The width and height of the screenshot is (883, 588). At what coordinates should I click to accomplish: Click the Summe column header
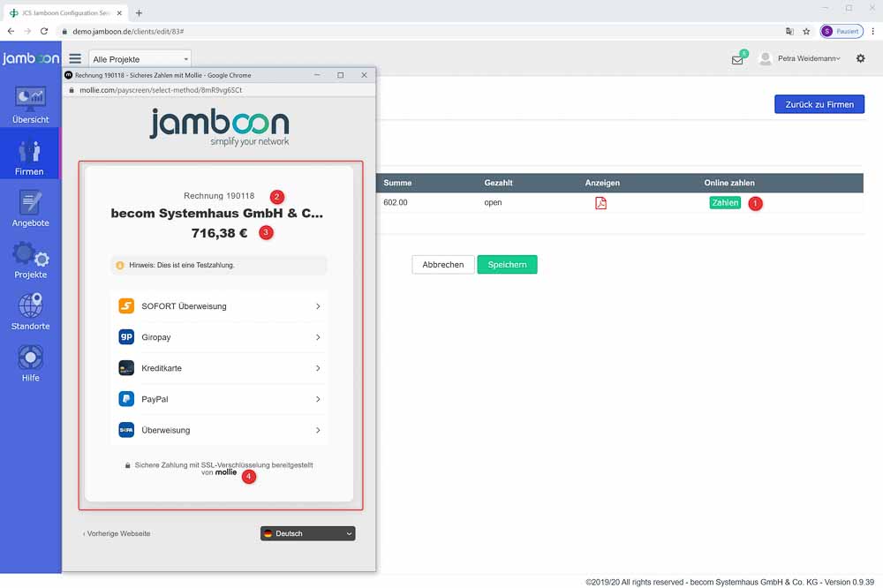[397, 183]
